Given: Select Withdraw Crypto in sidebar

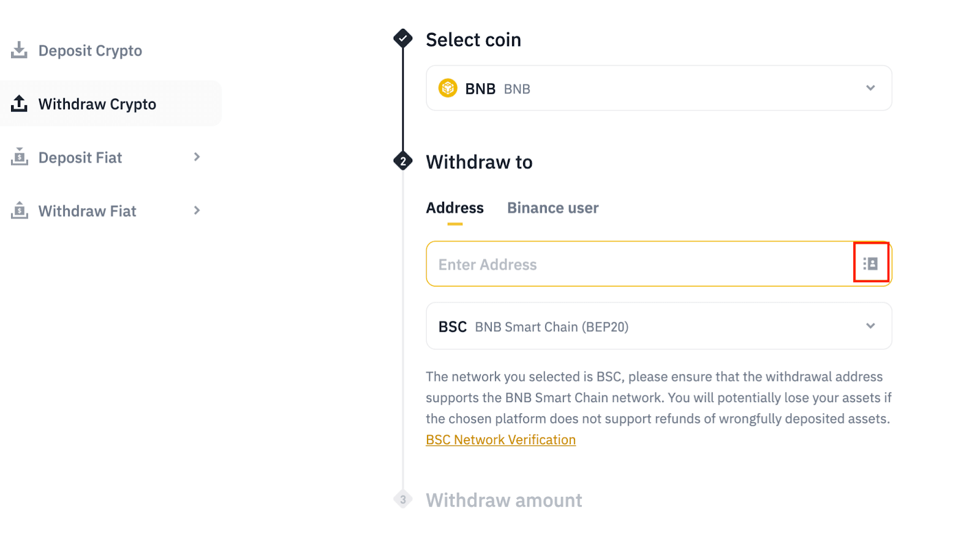Looking at the screenshot, I should point(97,104).
